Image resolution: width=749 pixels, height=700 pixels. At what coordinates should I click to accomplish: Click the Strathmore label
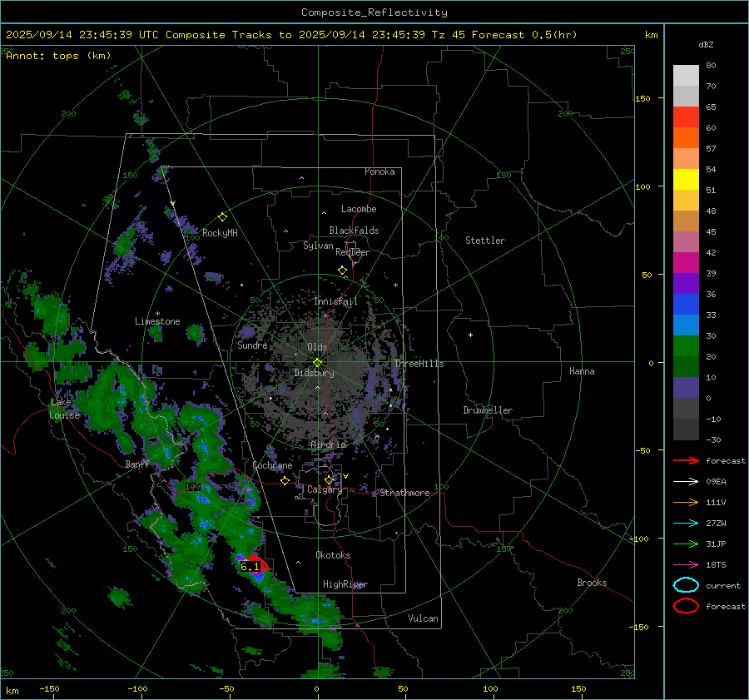coord(404,493)
